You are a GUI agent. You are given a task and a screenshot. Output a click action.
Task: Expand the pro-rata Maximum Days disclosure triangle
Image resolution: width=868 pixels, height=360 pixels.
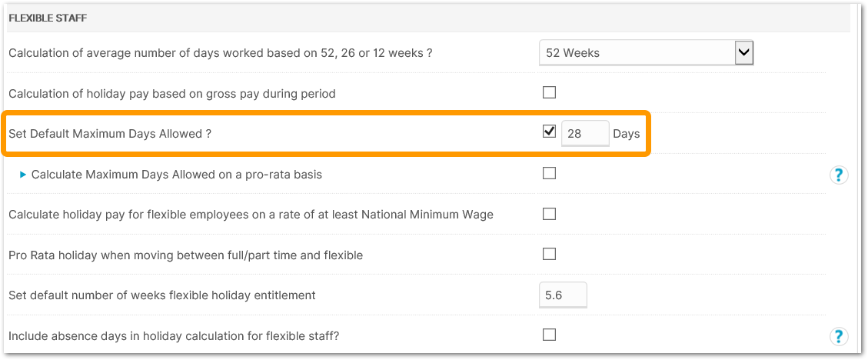(x=23, y=175)
